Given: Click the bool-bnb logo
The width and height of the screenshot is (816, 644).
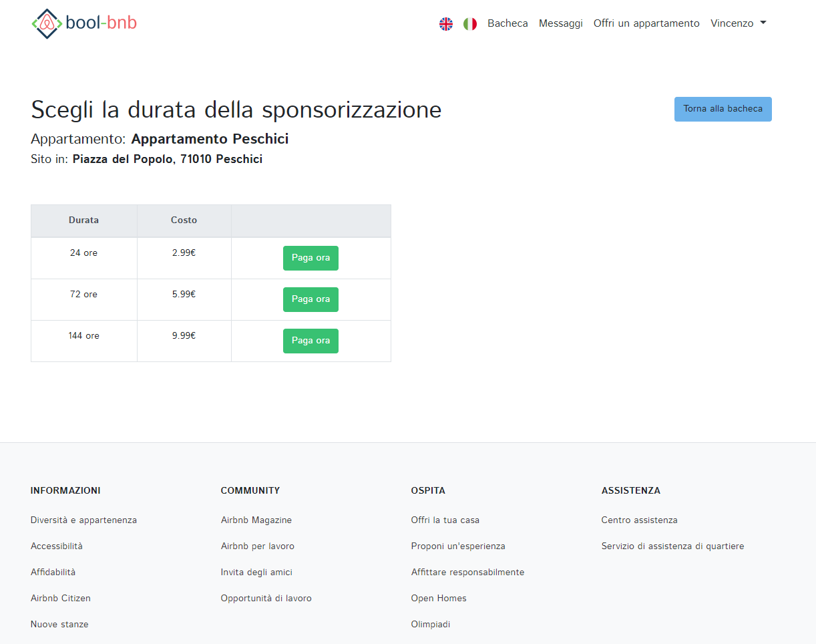Looking at the screenshot, I should pos(83,23).
